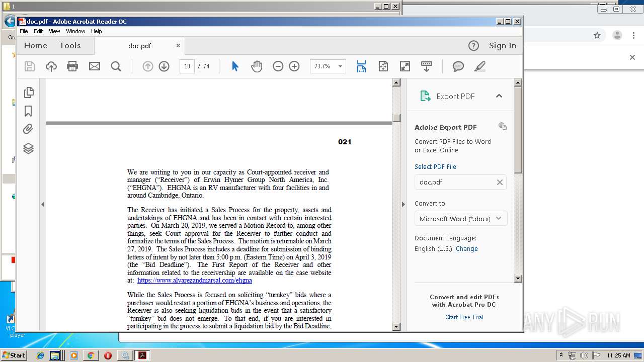Zoom in with the plus circle
Screen dimensions: 644x362
tap(294, 66)
